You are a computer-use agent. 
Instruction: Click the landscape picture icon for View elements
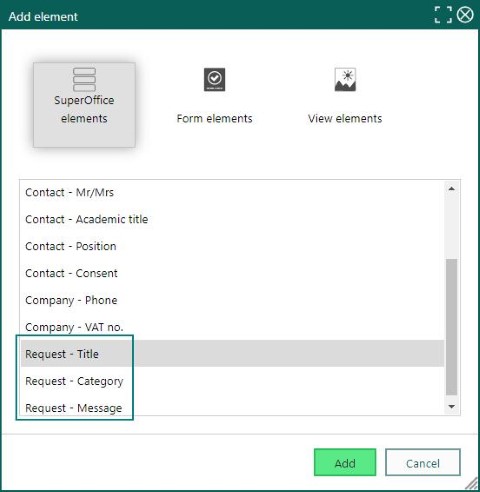345,79
